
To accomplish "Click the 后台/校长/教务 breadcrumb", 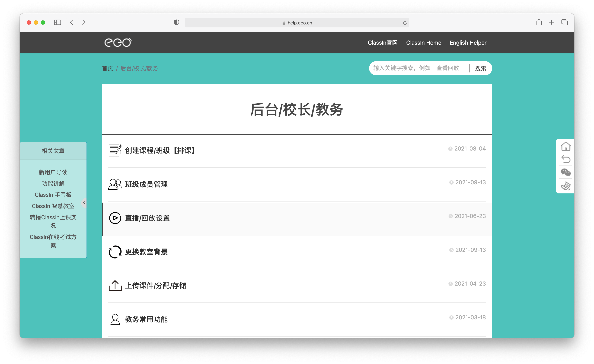I will point(139,68).
